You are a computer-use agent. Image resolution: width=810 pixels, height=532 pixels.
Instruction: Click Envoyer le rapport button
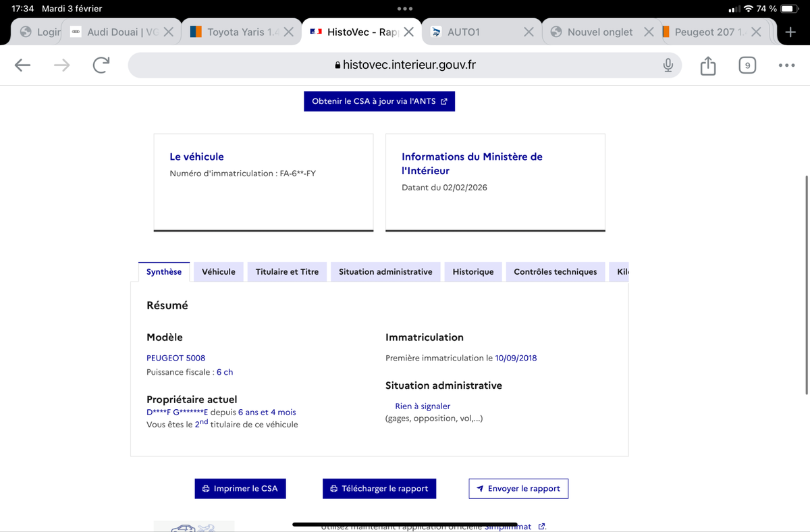(518, 488)
